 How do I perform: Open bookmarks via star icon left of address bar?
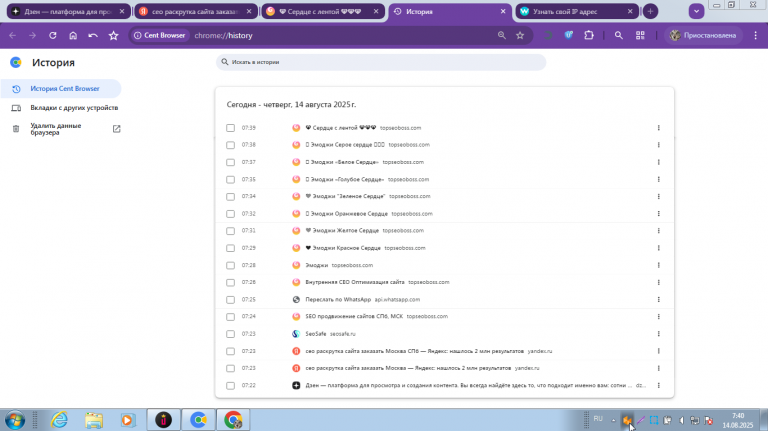pyautogui.click(x=114, y=35)
